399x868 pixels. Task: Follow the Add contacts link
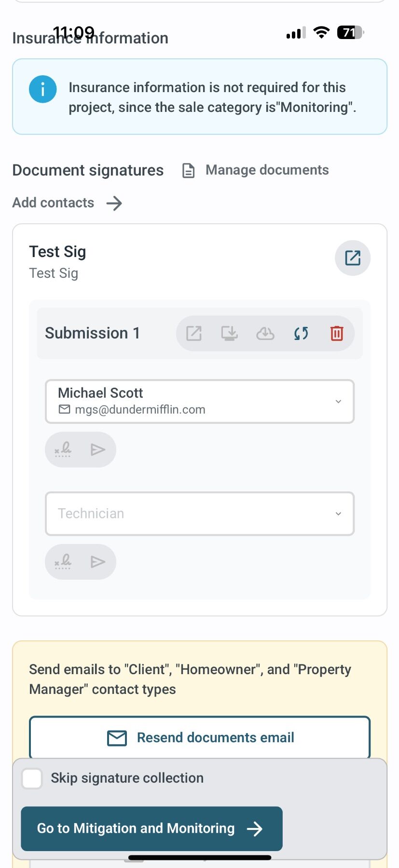coord(67,203)
